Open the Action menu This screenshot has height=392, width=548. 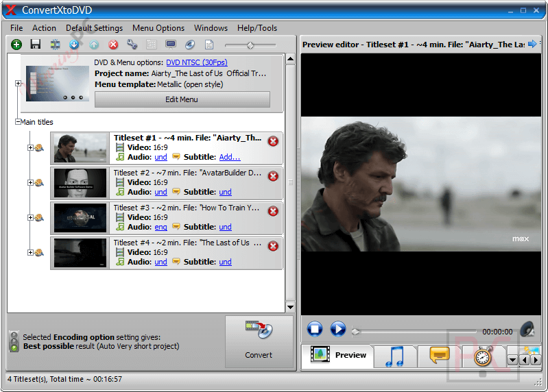coord(44,28)
